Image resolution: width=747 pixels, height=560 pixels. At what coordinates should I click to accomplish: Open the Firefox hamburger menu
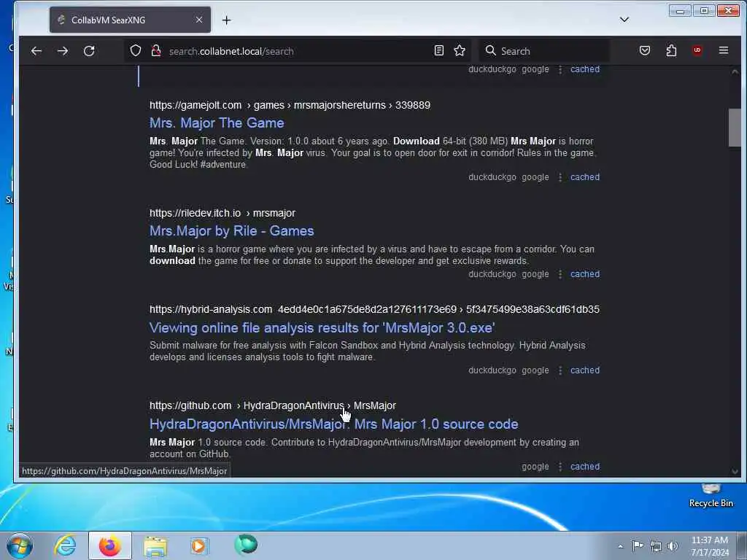724,50
